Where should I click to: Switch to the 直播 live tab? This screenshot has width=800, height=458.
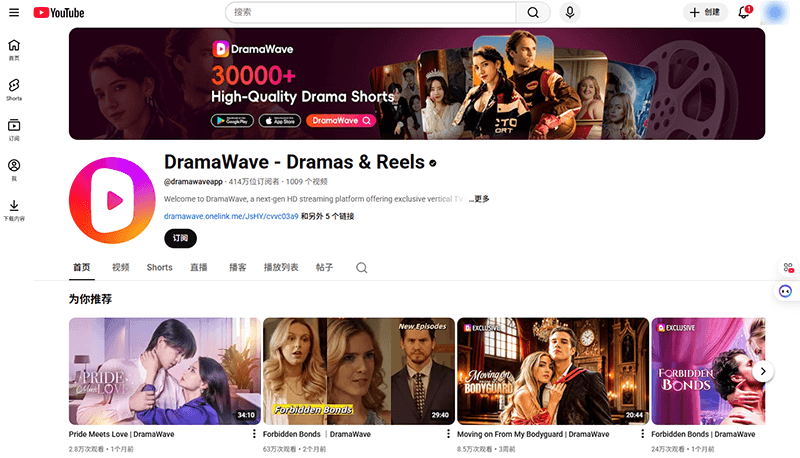[x=199, y=267]
